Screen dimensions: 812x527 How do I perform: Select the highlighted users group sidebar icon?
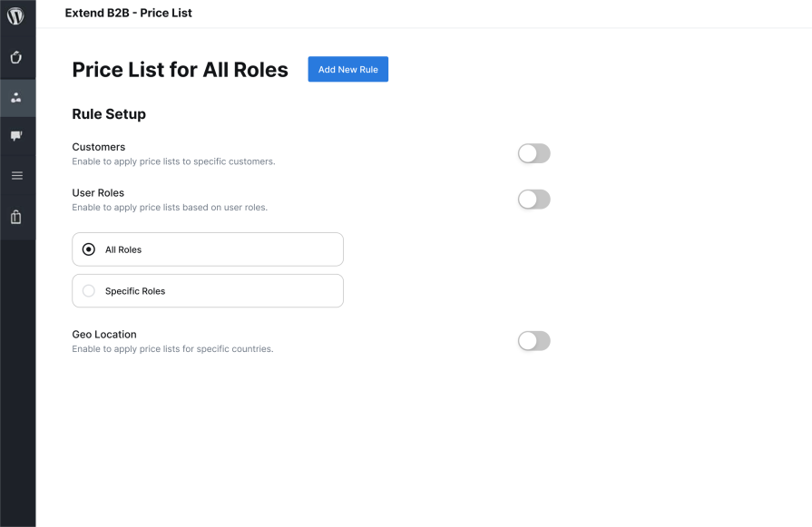[16, 97]
